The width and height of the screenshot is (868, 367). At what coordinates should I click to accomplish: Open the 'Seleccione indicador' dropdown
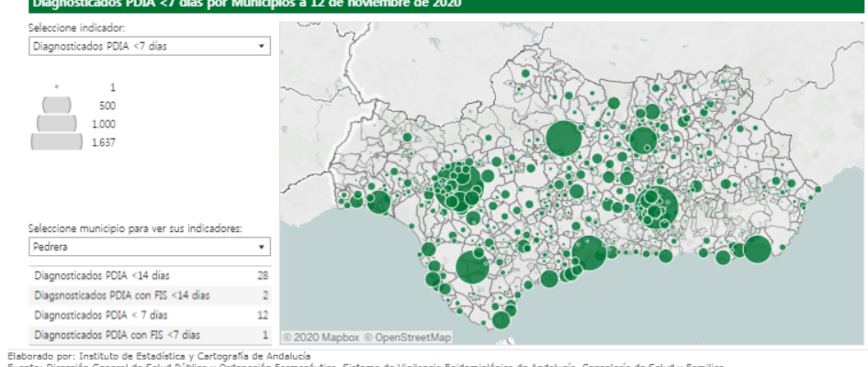coord(149,45)
